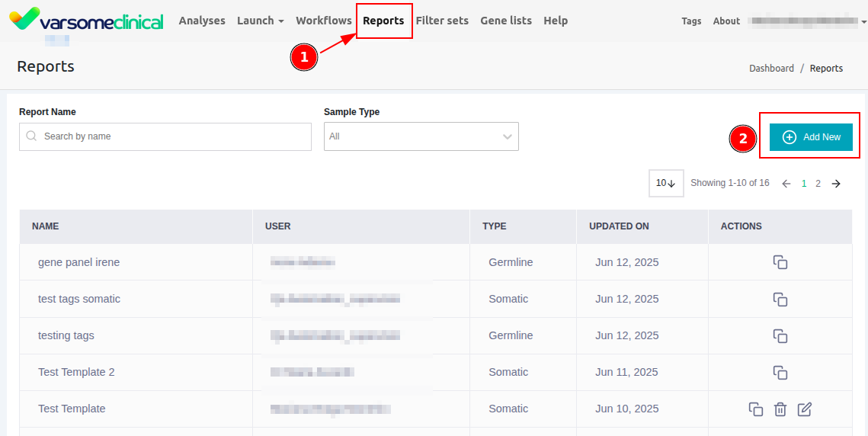The height and width of the screenshot is (436, 868).
Task: Go to previous page arrow
Action: pyautogui.click(x=786, y=184)
